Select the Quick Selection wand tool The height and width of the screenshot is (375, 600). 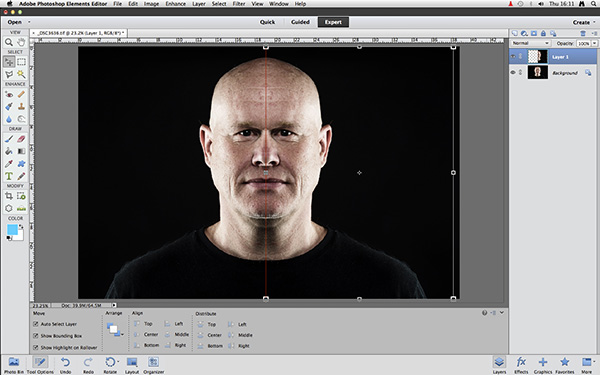point(21,74)
